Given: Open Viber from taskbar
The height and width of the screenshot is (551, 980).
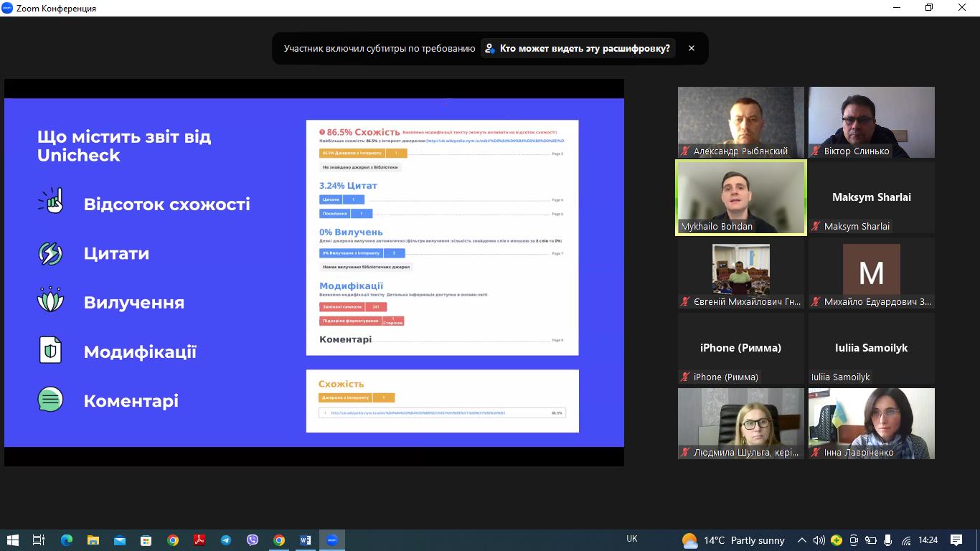Looking at the screenshot, I should point(252,540).
